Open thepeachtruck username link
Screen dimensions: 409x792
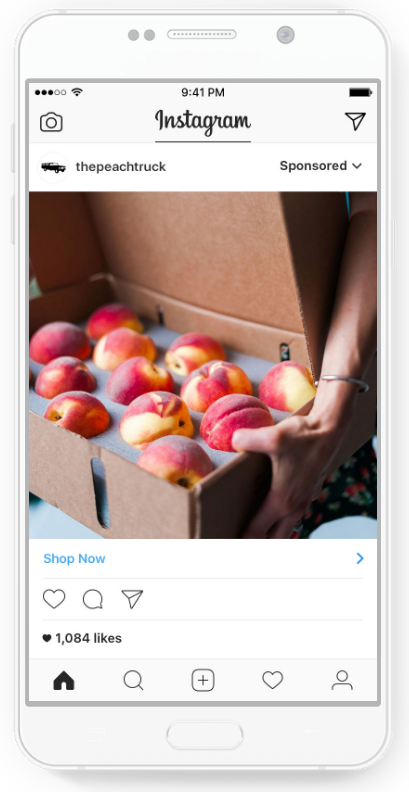pyautogui.click(x=121, y=167)
